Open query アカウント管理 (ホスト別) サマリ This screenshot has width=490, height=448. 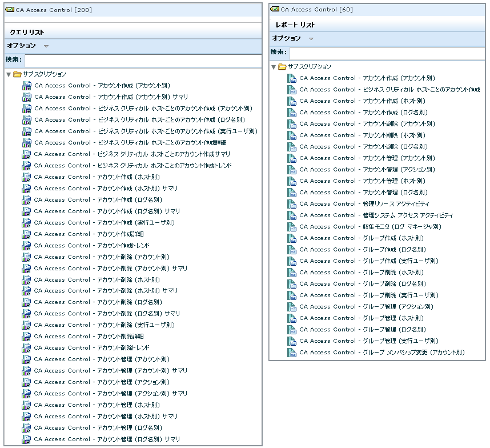pos(106,416)
